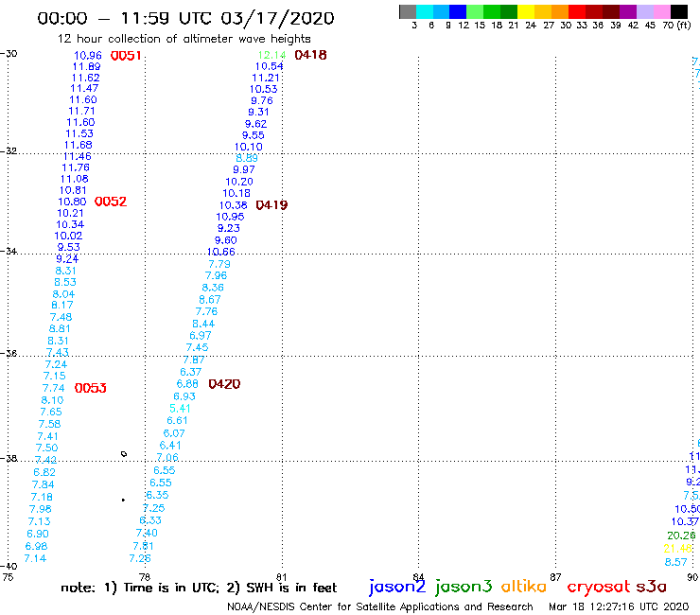Click the yellow swatch before 24 ft
Image resolution: width=700 pixels, height=615 pixels.
tap(526, 11)
